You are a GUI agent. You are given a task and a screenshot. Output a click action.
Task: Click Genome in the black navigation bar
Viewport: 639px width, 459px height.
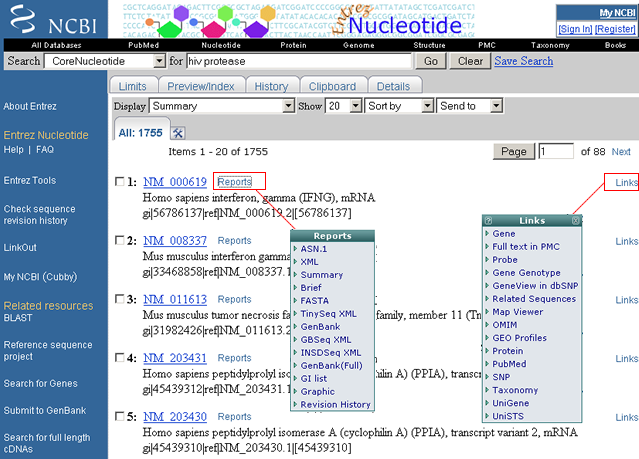pyautogui.click(x=359, y=45)
